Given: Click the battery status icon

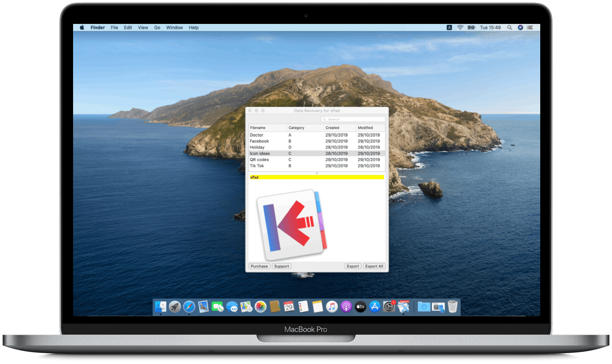Looking at the screenshot, I should pos(472,27).
